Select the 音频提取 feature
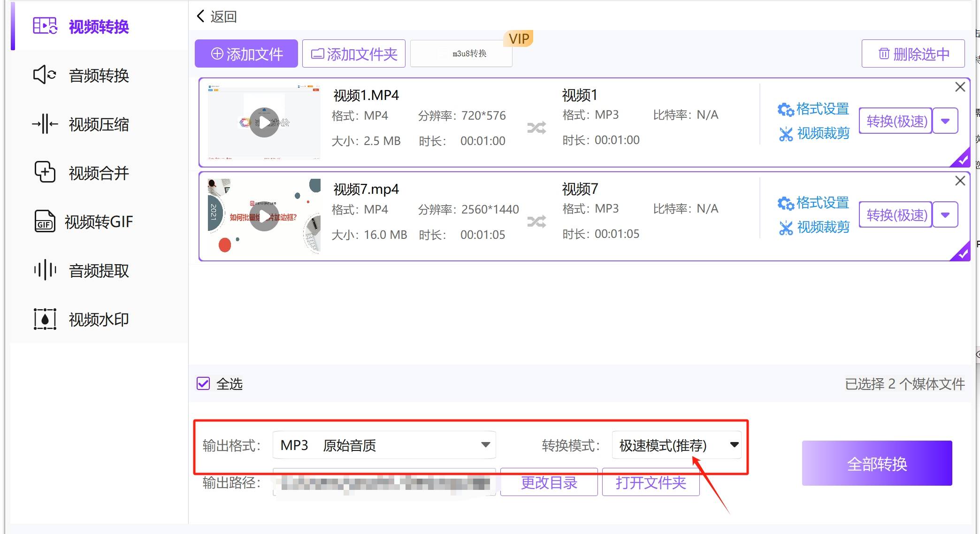 (x=98, y=270)
